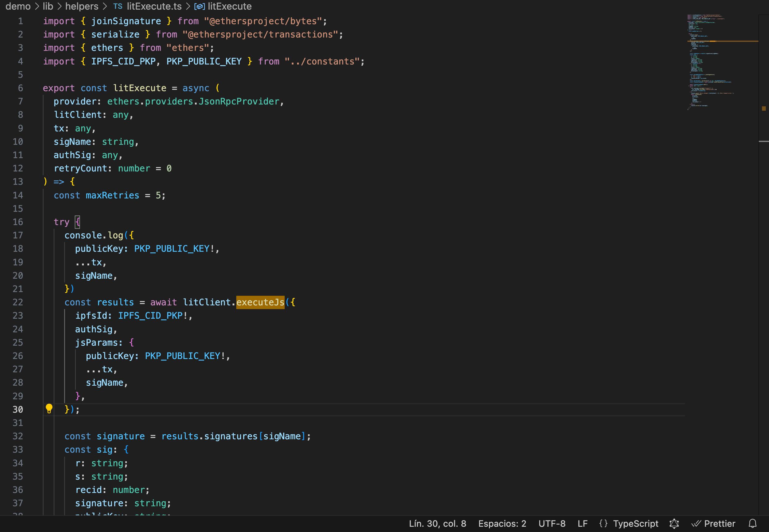Screen dimensions: 769x532
Task: Click the async keyword on line 6
Action: pos(196,88)
